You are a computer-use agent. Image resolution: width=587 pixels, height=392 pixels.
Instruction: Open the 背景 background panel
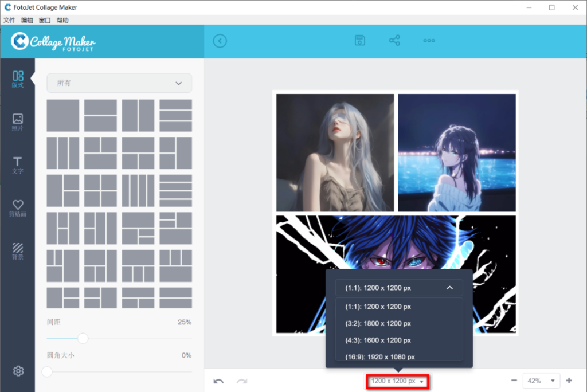coord(18,251)
